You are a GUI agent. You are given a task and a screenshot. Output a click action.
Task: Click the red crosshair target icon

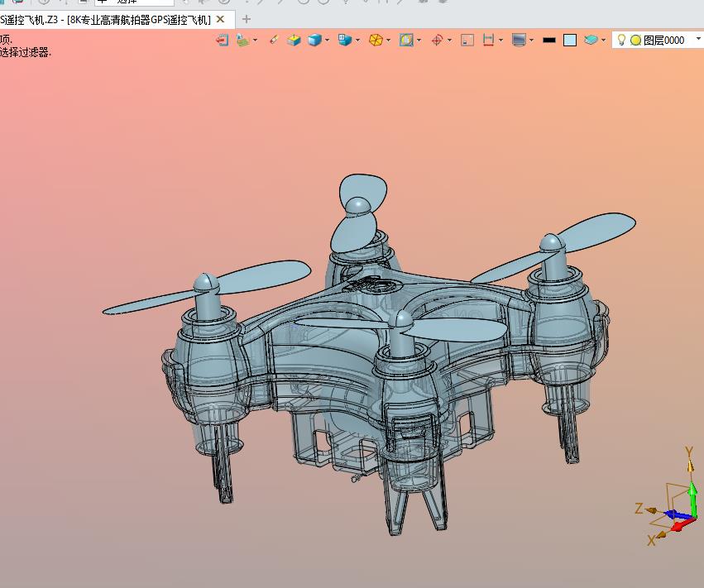437,41
